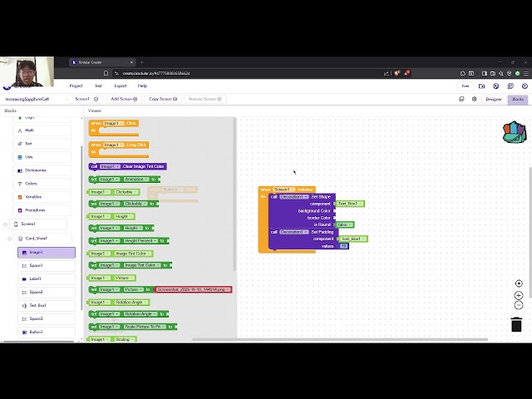The width and height of the screenshot is (532, 399).
Task: Open the Math blocks category
Action: point(42,131)
